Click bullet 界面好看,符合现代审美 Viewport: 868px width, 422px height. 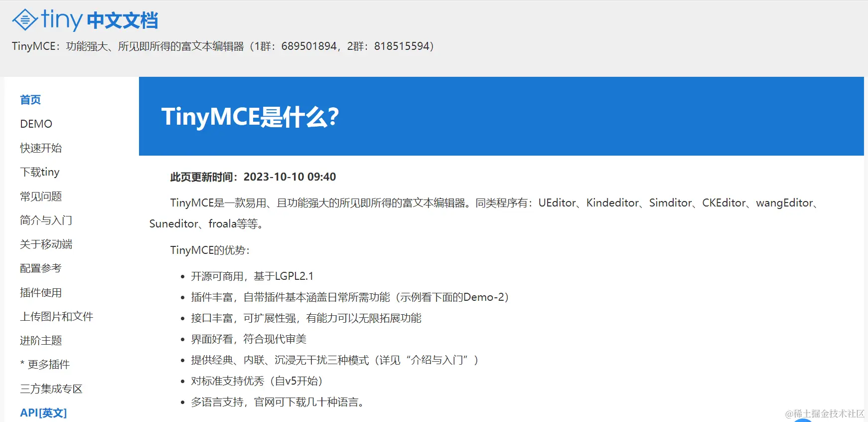pos(249,339)
